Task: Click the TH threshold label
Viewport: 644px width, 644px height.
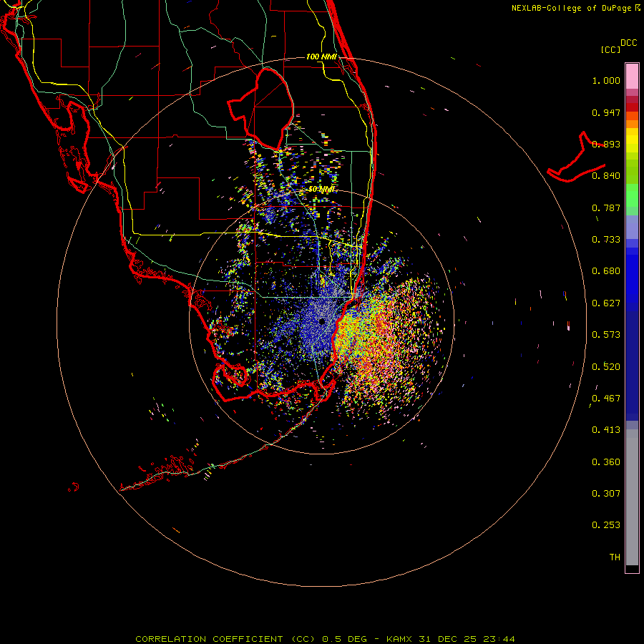Action: click(615, 557)
